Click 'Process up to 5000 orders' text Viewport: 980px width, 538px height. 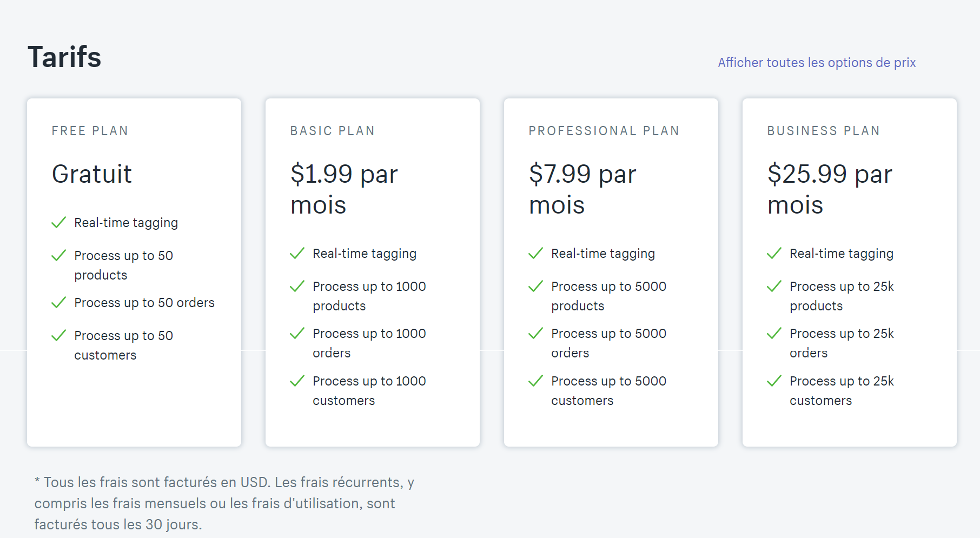coord(609,343)
